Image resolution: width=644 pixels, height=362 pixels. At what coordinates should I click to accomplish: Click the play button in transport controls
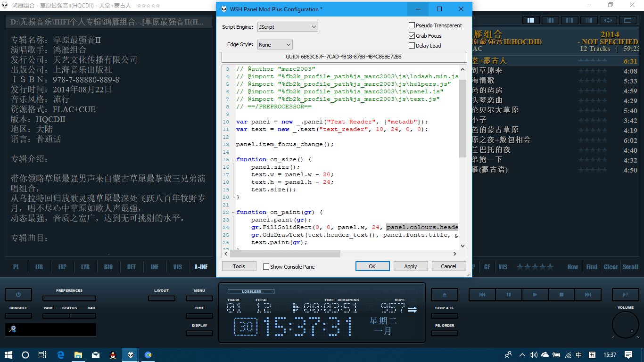535,295
